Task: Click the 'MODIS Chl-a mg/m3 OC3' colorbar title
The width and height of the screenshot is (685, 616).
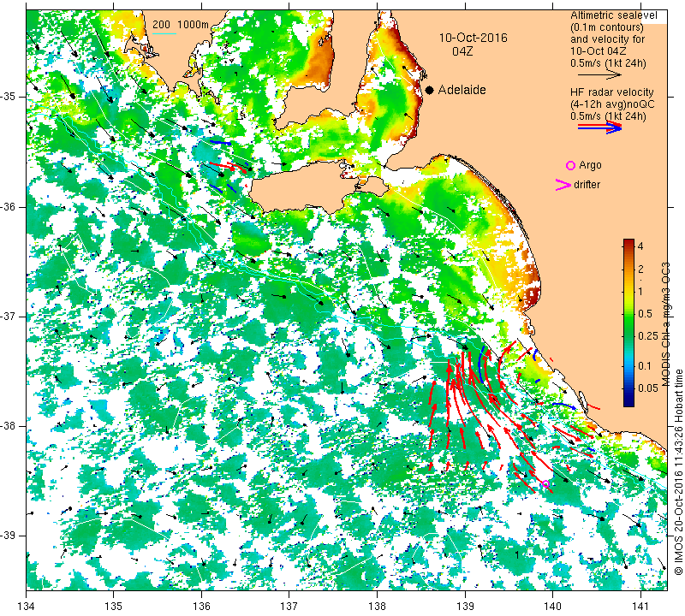Action: (665, 324)
